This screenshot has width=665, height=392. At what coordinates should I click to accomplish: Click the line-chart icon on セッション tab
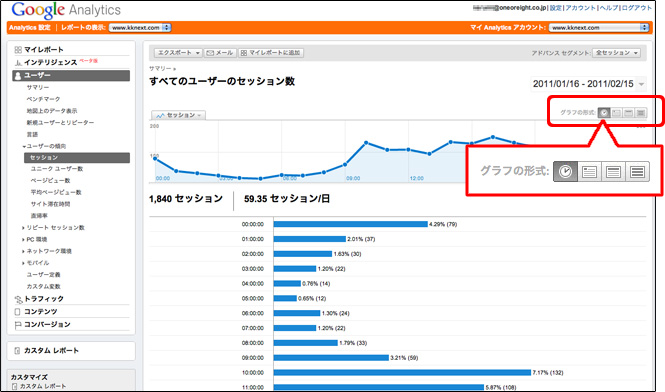click(160, 115)
